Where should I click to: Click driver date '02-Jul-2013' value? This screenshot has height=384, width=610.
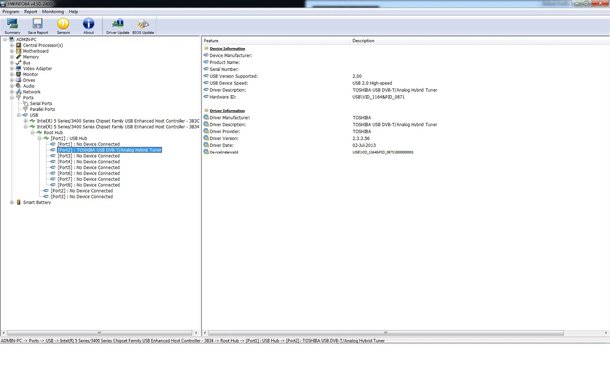pos(364,145)
